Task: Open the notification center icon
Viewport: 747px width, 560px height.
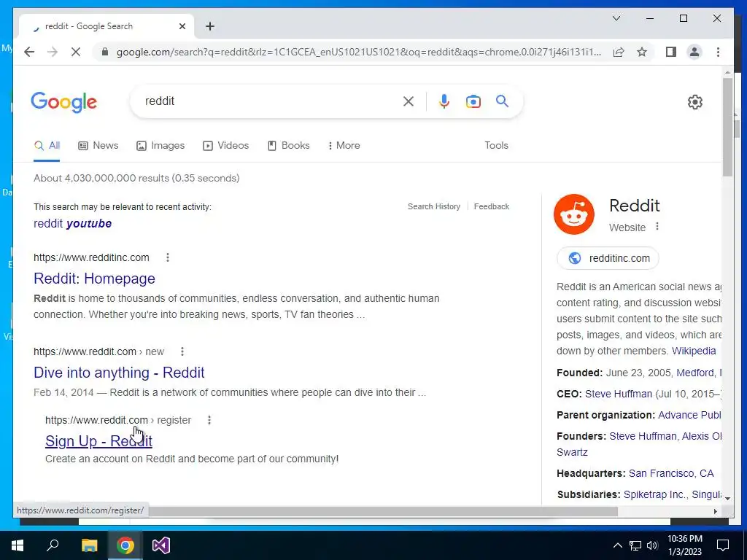Action: [x=723, y=545]
